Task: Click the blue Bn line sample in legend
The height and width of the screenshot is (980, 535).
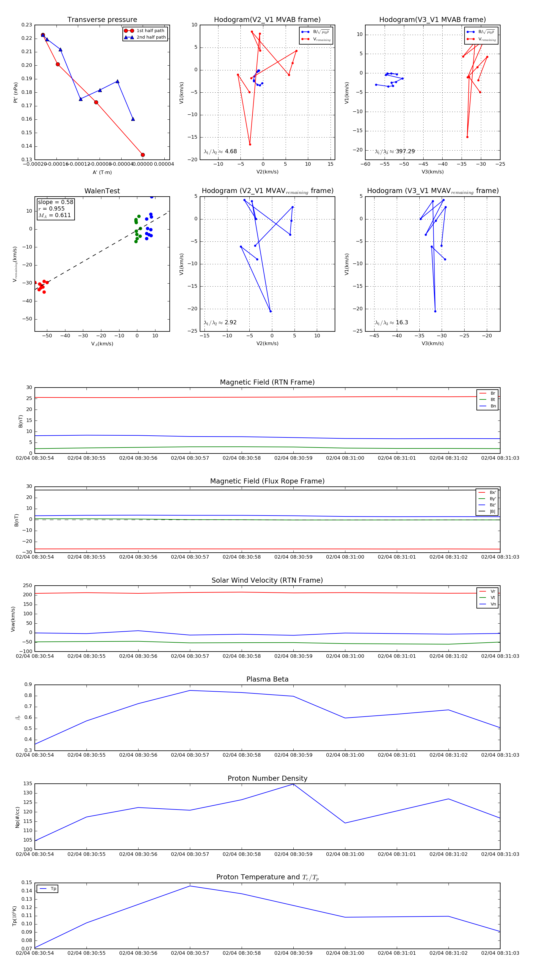Action: pyautogui.click(x=483, y=406)
